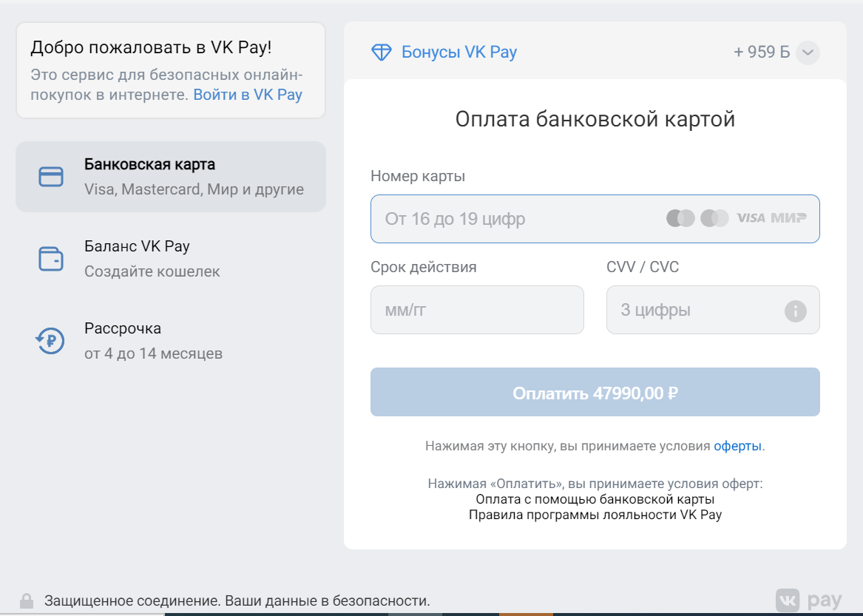863x616 pixels.
Task: Expand the bonuses dropdown chevron
Action: pyautogui.click(x=808, y=53)
